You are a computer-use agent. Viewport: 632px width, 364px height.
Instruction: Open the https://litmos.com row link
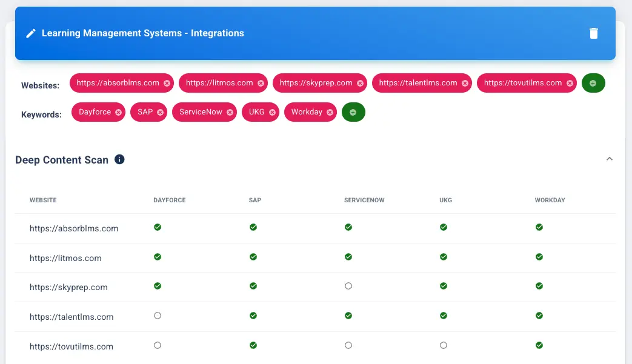[65, 258]
